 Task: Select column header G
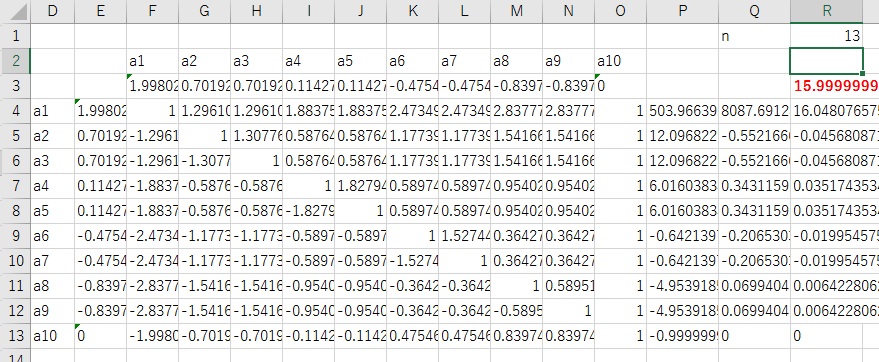205,11
